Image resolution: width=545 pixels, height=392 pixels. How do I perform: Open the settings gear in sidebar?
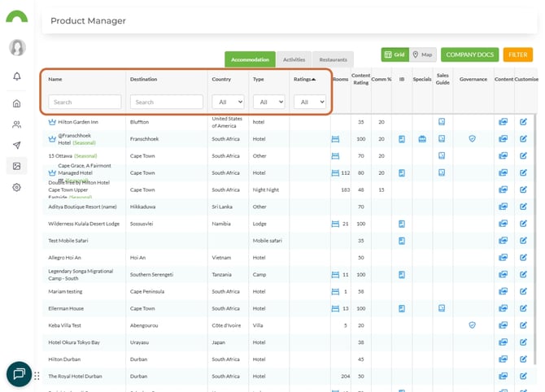point(17,187)
